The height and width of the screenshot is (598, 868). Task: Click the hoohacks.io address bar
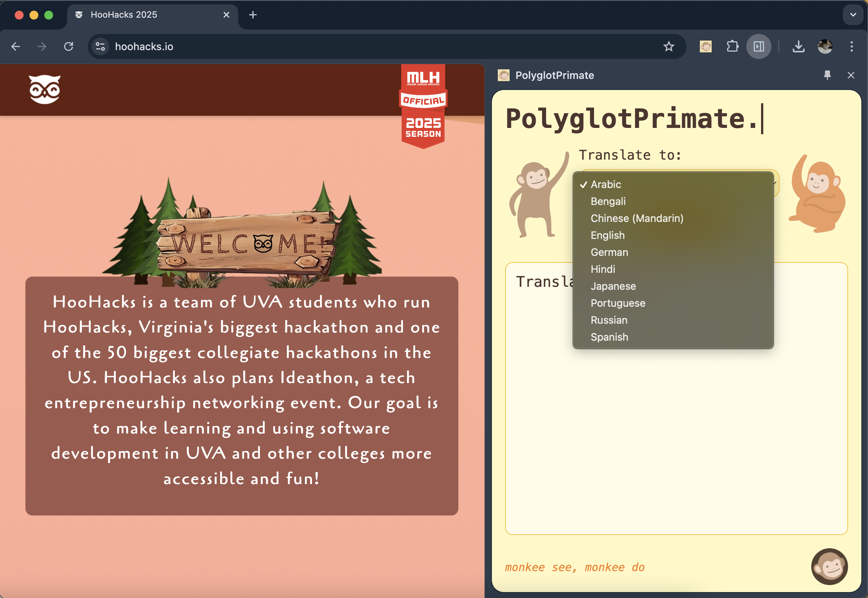click(x=337, y=46)
